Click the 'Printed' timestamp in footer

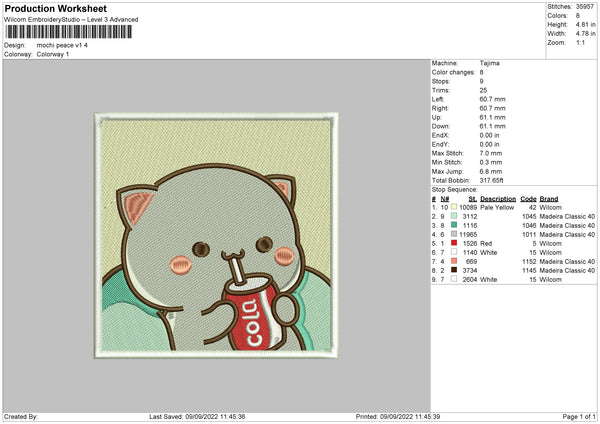click(x=398, y=416)
